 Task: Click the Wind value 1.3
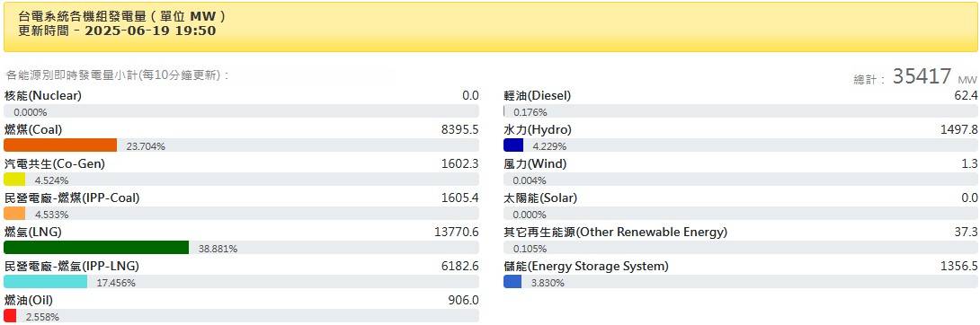[970, 164]
